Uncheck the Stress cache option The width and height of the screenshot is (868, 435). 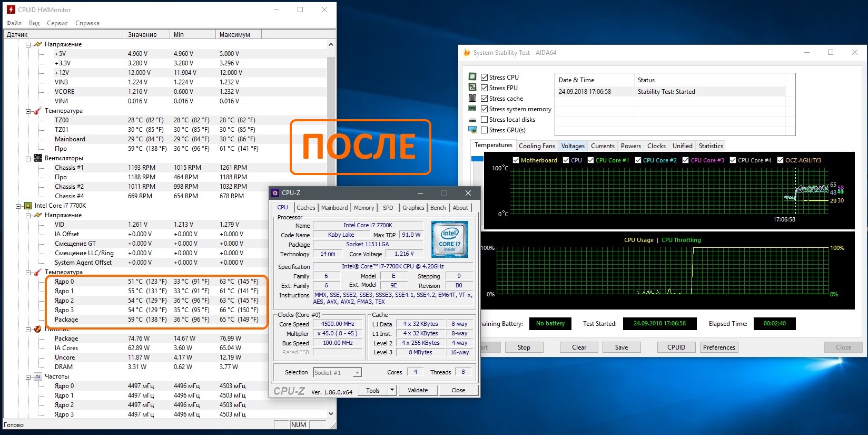(x=484, y=98)
